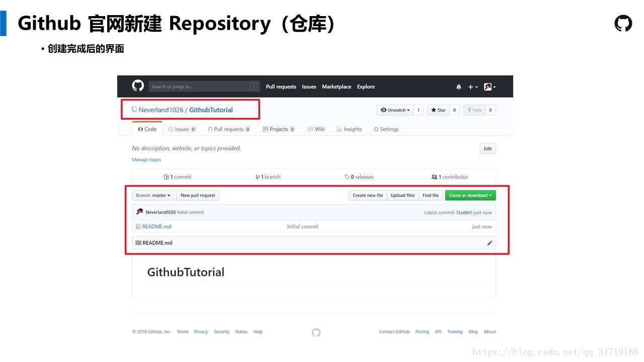Open the Blog footer link
644x362 pixels.
tap(473, 332)
